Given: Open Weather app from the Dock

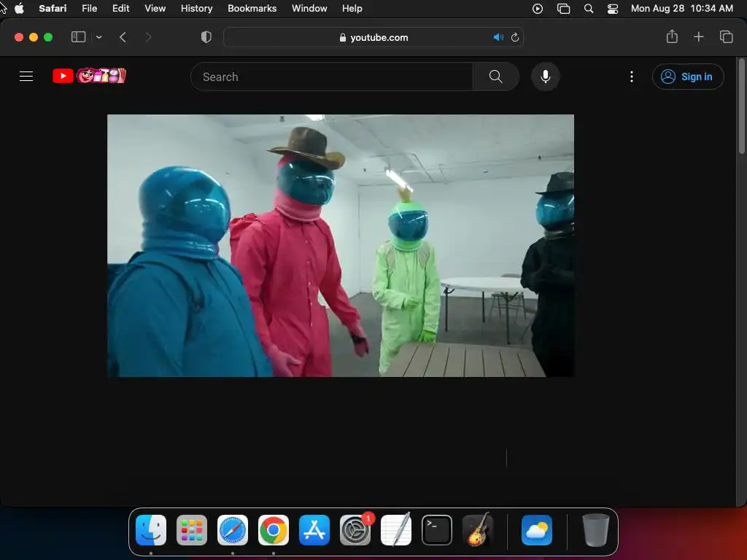Looking at the screenshot, I should (x=537, y=530).
